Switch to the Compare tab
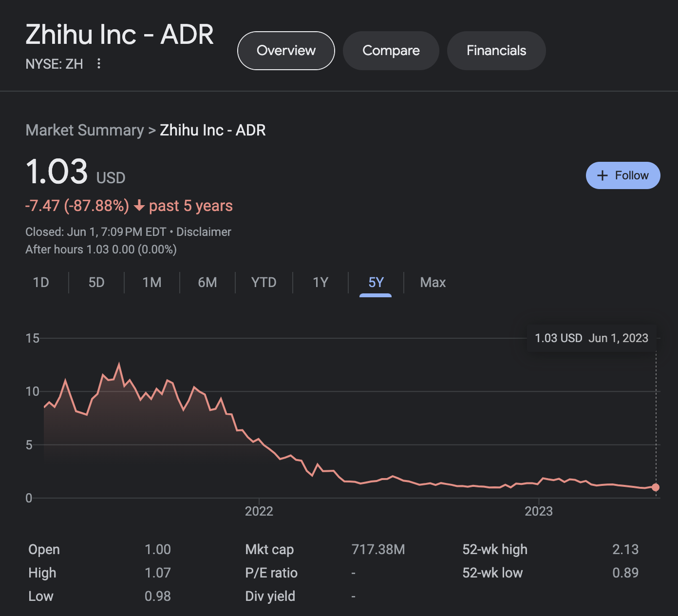 391,51
